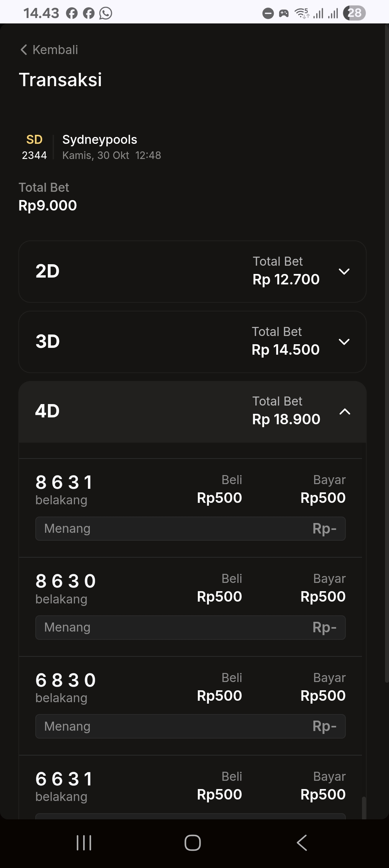Viewport: 389px width, 868px height.
Task: Select the 8630 belakang bet entry
Action: [x=66, y=588]
